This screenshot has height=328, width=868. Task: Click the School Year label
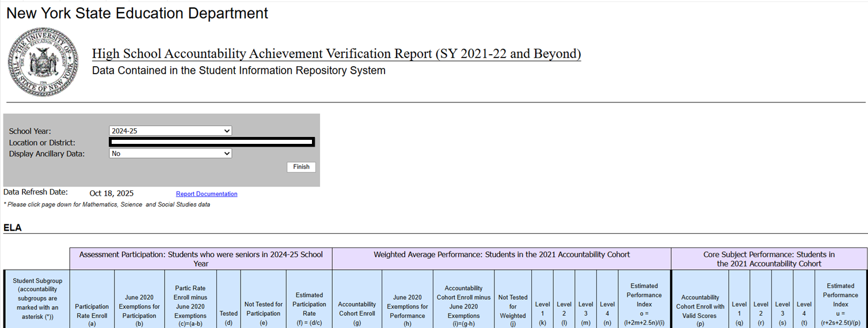pyautogui.click(x=30, y=131)
